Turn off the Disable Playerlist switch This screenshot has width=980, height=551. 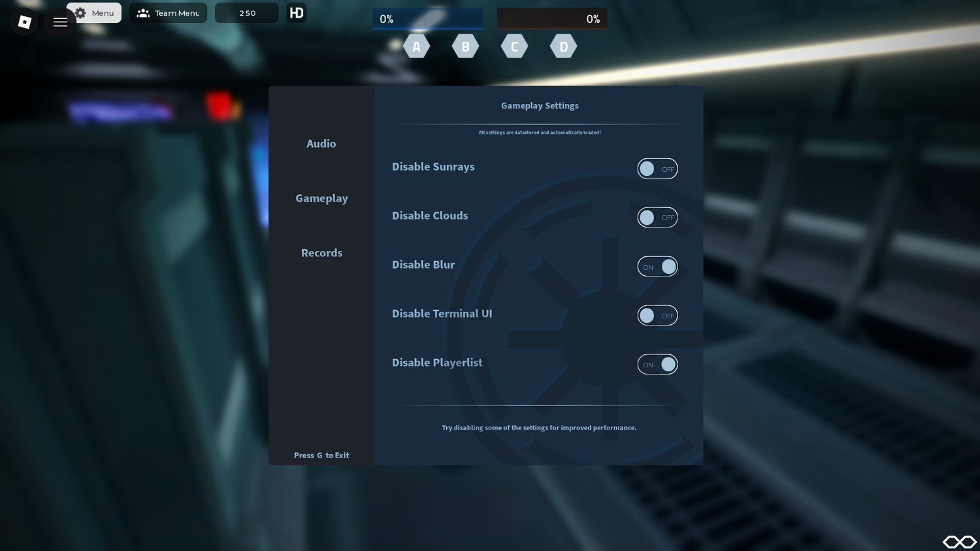coord(657,365)
